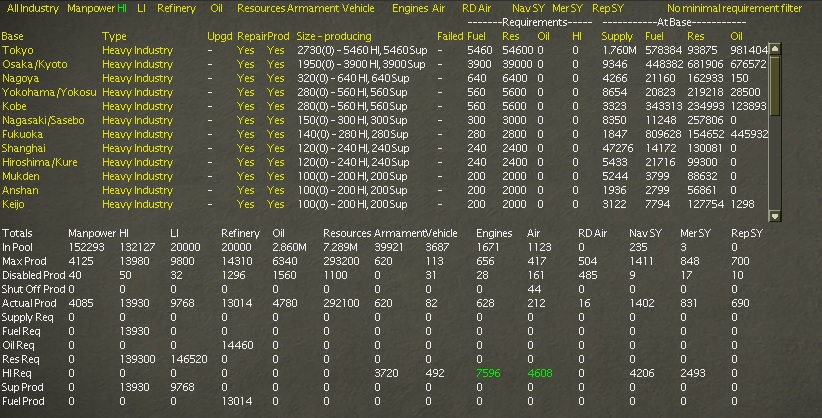The height and width of the screenshot is (418, 822).
Task: Click the Totals label in the summary table
Action: (x=17, y=233)
